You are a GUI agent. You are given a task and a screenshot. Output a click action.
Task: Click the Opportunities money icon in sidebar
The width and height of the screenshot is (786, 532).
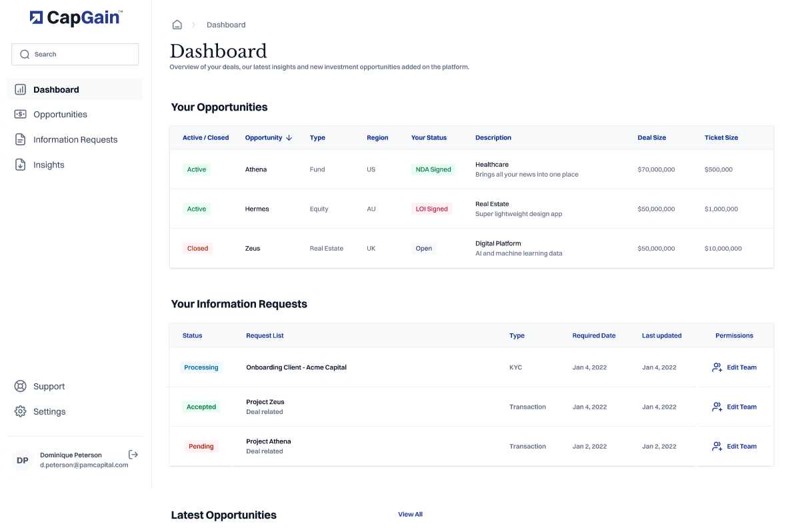click(21, 114)
